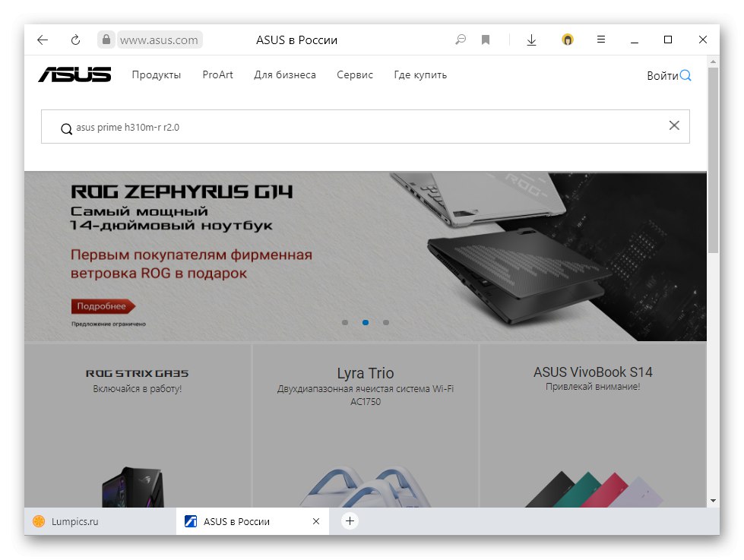Viewport: 744px width, 560px height.
Task: Go back with the browser back arrow
Action: [x=43, y=40]
